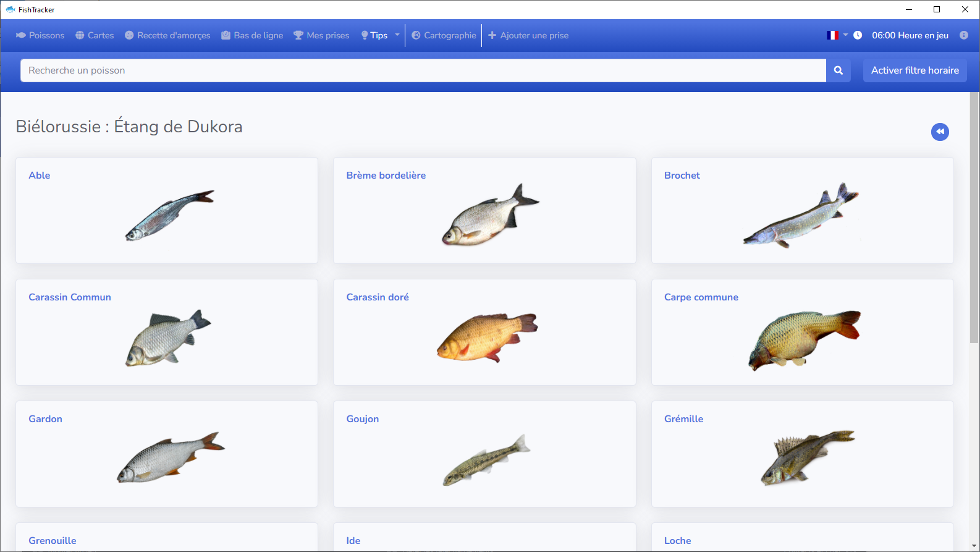Click the Gardon fish picture

(171, 457)
